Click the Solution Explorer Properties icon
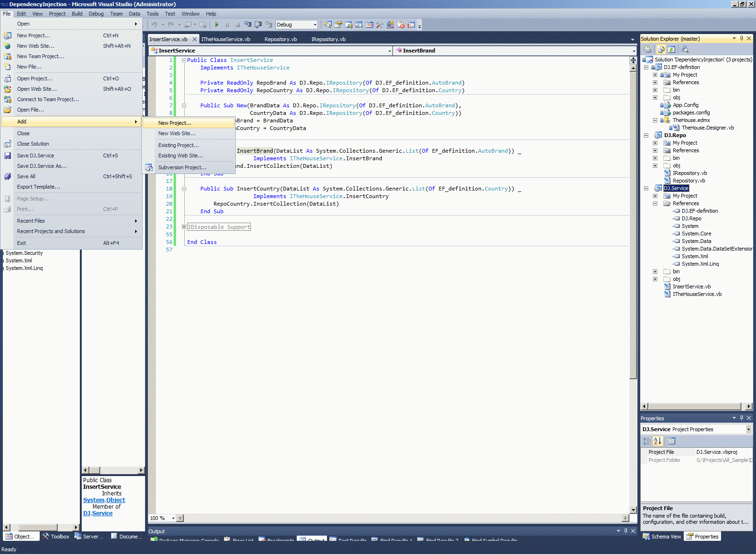 click(x=648, y=49)
